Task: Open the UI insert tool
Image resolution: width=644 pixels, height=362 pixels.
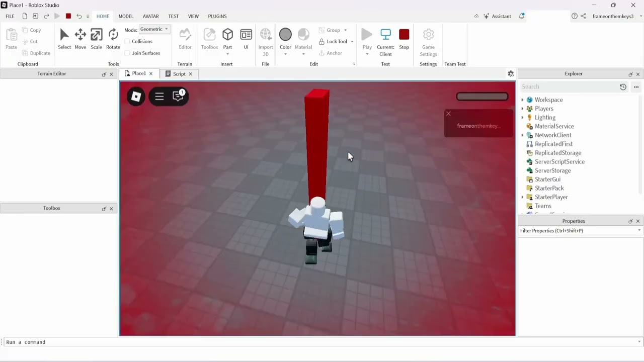Action: click(x=246, y=39)
